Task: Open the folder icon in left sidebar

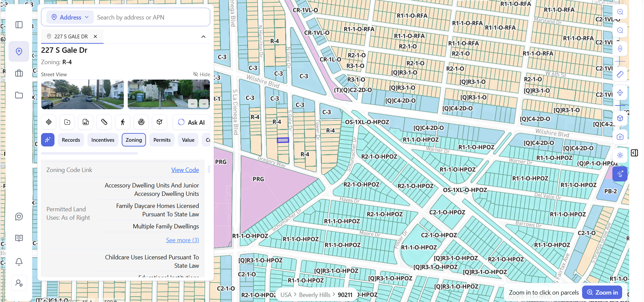Action: point(19,95)
